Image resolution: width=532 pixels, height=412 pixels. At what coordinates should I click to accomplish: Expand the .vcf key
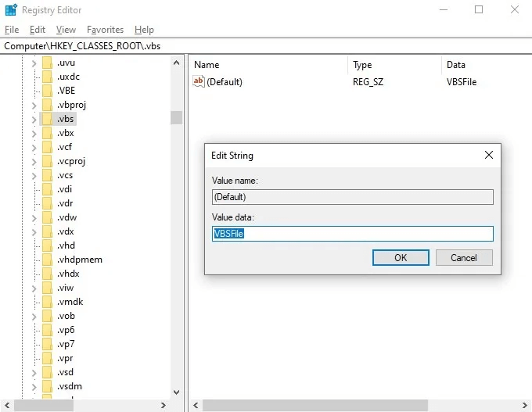(x=34, y=148)
